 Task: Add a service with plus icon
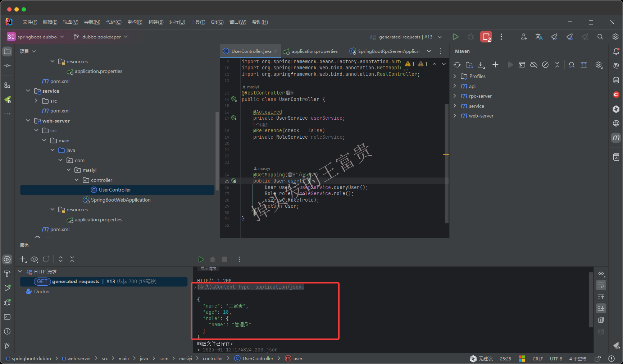[23, 259]
